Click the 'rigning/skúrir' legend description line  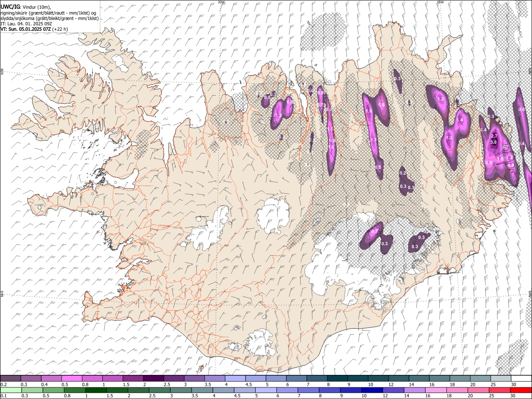pos(48,13)
